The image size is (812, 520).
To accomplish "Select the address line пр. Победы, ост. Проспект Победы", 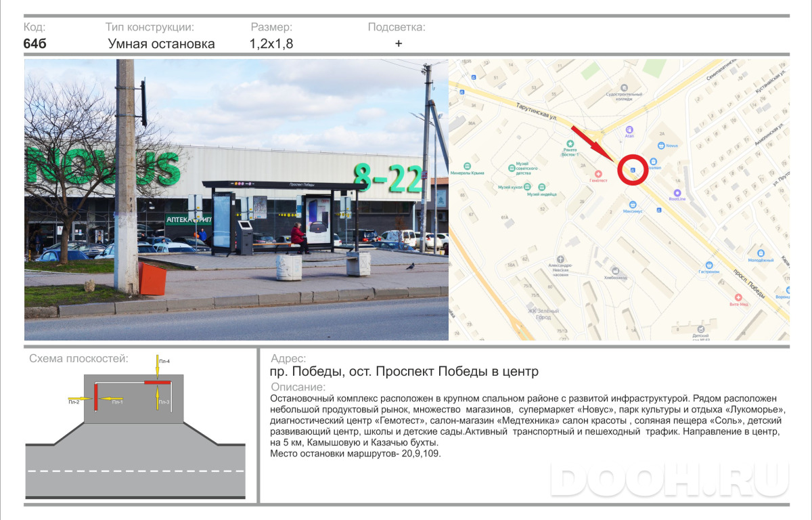I will (x=404, y=372).
